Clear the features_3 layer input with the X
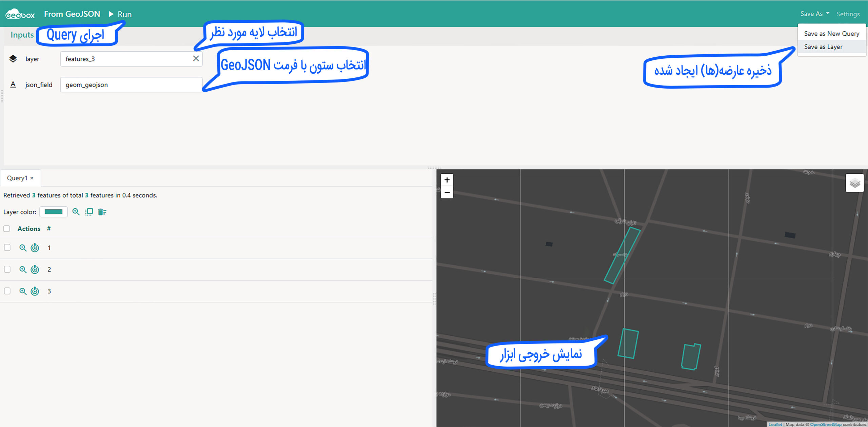868x427 pixels. pyautogui.click(x=196, y=58)
